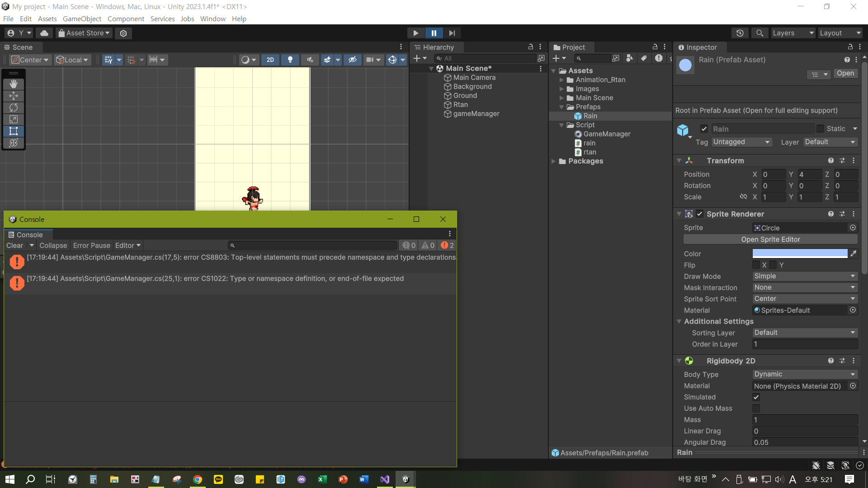
Task: Open the Tag dropdown showing Untagged
Action: 741,142
